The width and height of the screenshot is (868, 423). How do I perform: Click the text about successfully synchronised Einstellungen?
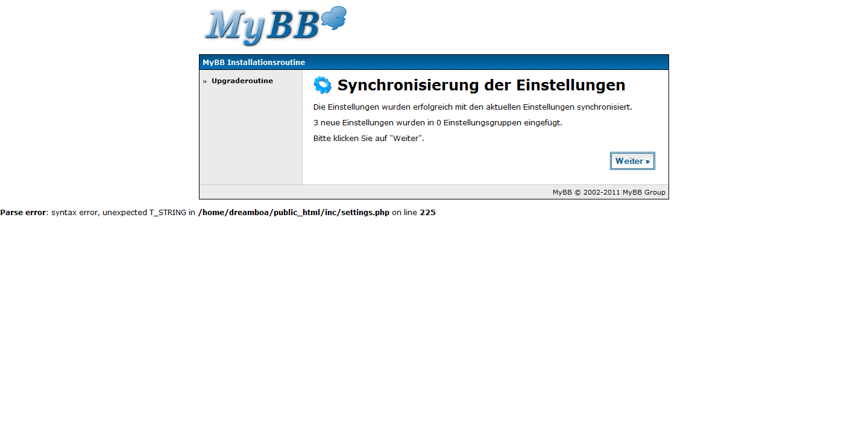pos(473,107)
